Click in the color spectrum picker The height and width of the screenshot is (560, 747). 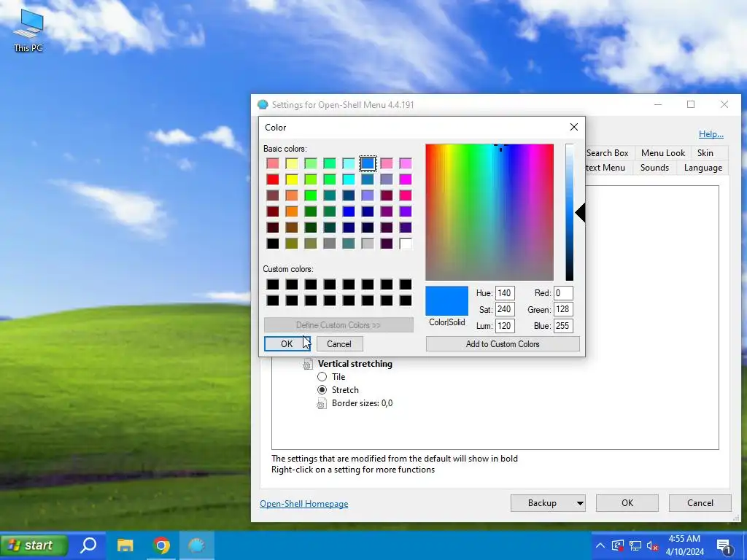pos(489,212)
